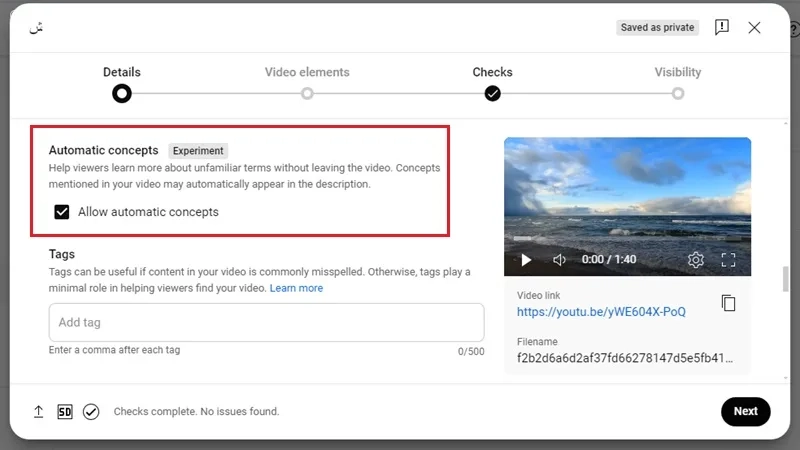Click the SD processing icon

tap(65, 411)
